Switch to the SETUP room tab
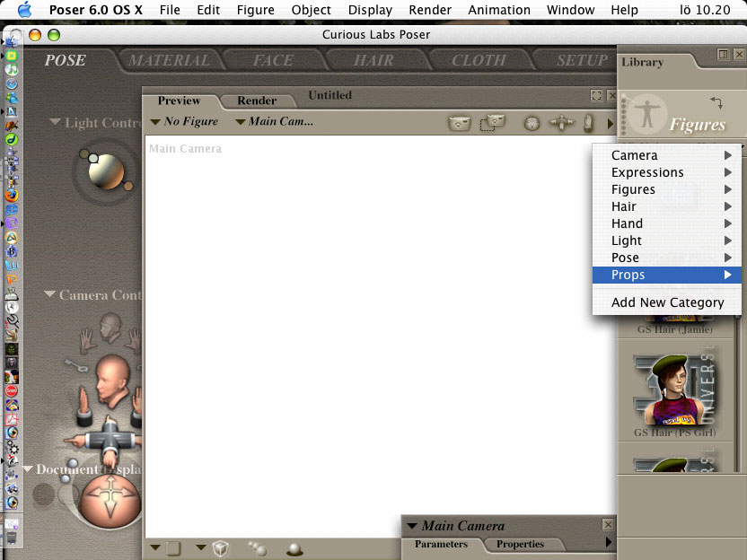The image size is (747, 560). tap(582, 60)
